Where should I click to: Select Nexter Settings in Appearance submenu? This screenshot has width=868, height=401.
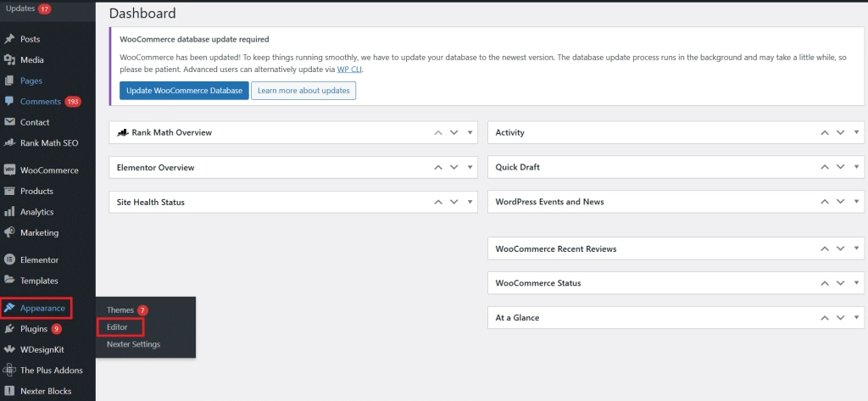pos(133,344)
